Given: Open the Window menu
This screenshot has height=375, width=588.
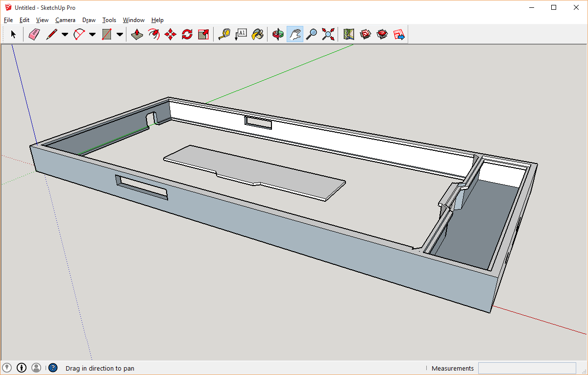Looking at the screenshot, I should coord(134,20).
